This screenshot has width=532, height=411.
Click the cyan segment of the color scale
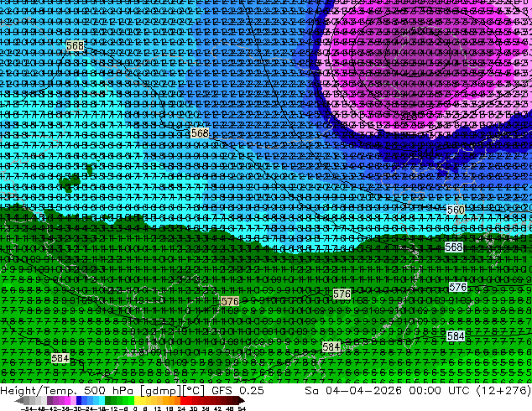tap(102, 401)
